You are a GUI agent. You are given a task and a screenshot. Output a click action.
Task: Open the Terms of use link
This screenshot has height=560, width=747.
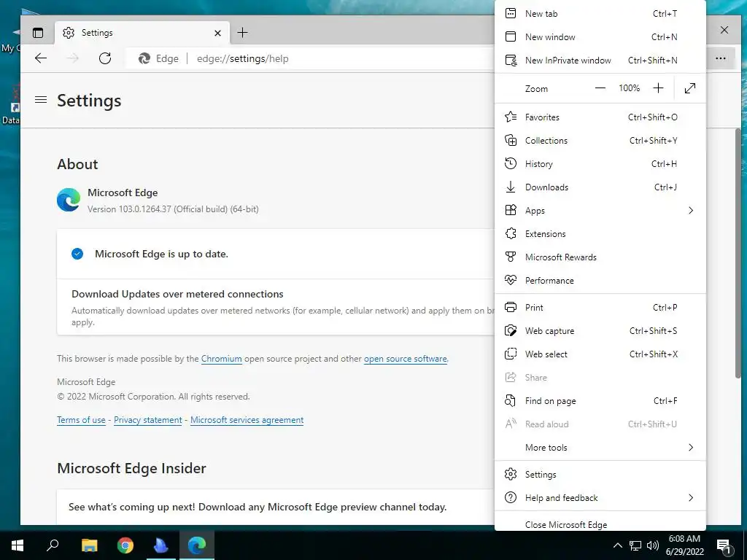[81, 420]
